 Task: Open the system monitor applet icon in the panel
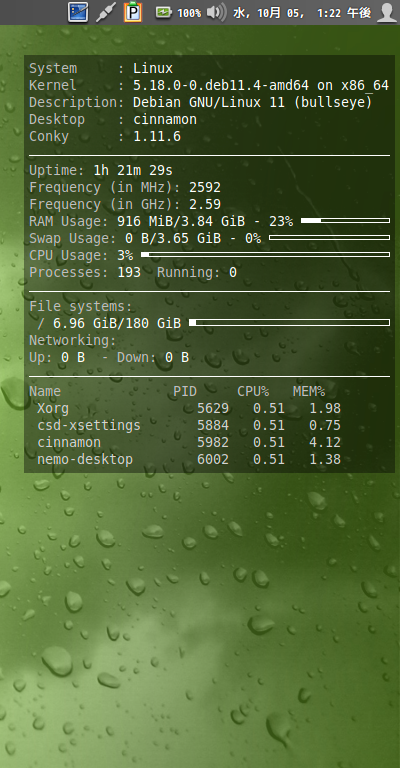click(78, 12)
